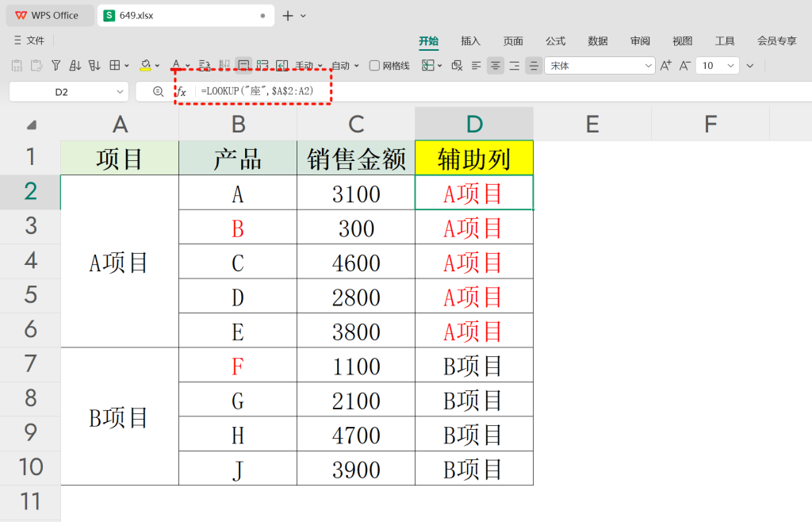Click the fx insert function icon
Image resolution: width=812 pixels, height=522 pixels.
click(x=182, y=92)
